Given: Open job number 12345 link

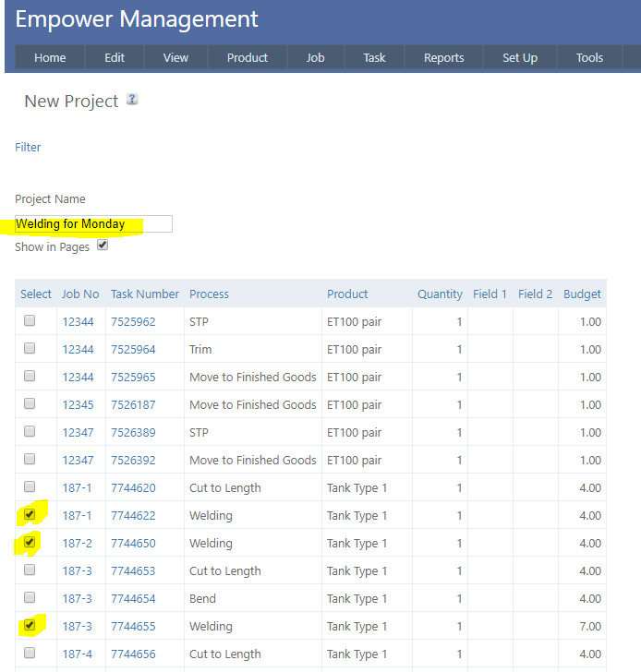Looking at the screenshot, I should point(78,404).
